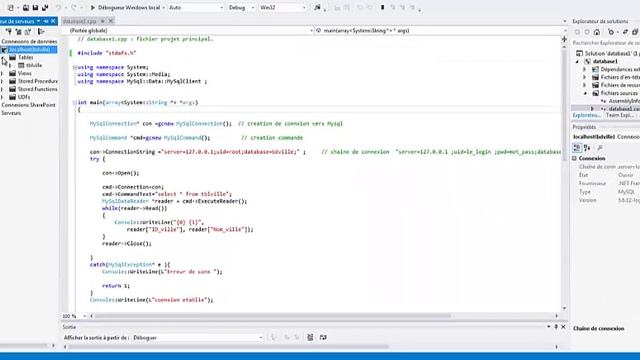Select the Tables folder in Server Explorer
The image size is (640, 360).
pos(26,58)
